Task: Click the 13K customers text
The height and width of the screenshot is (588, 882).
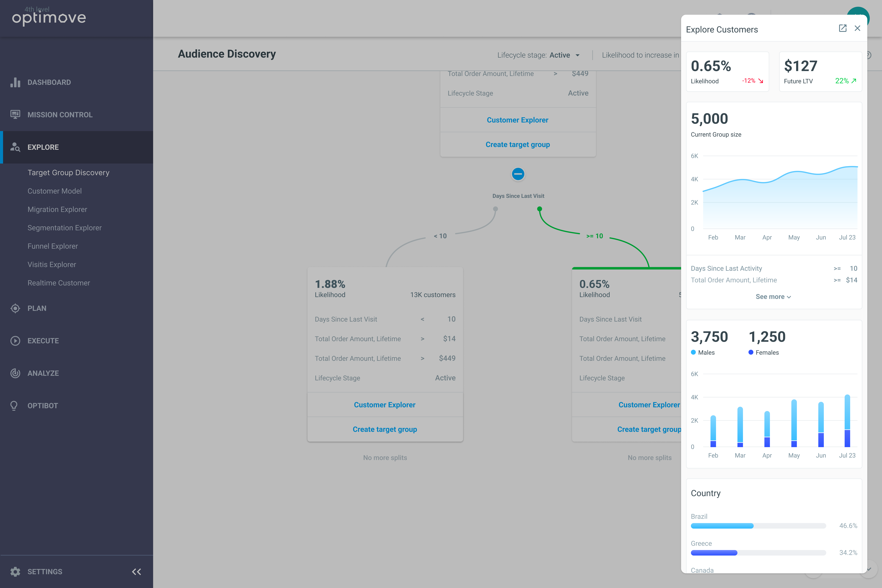Action: (433, 295)
